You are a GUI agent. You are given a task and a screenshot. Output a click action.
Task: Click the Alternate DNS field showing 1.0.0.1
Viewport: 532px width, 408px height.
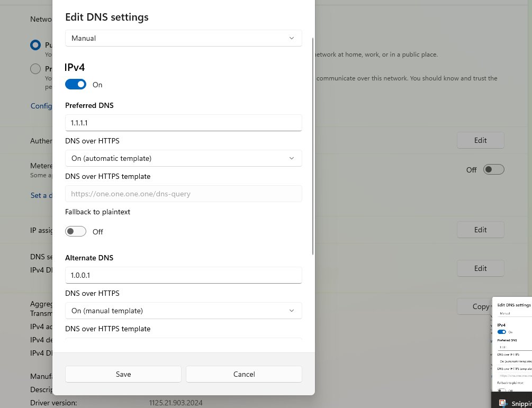(x=183, y=275)
